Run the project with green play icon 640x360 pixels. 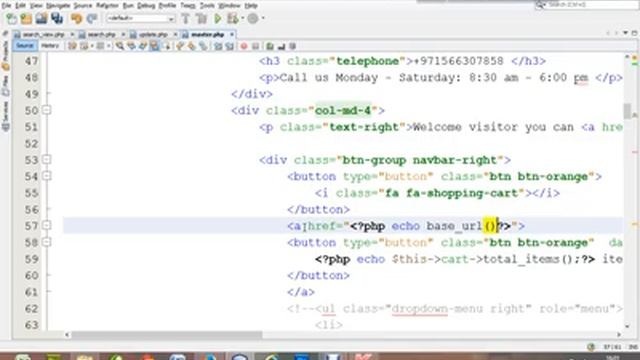pyautogui.click(x=218, y=18)
